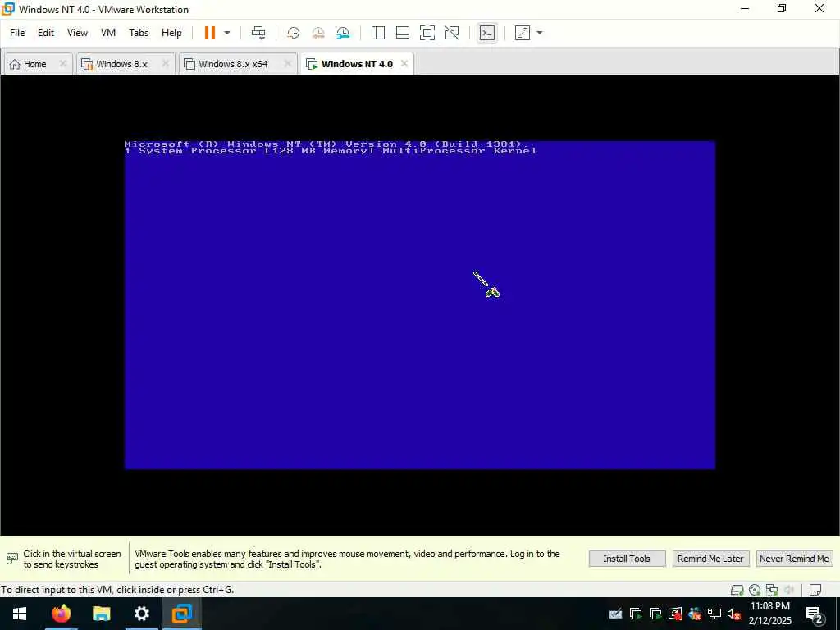Image resolution: width=840 pixels, height=630 pixels.
Task: Open the power options dropdown beside pause
Action: pos(227,33)
